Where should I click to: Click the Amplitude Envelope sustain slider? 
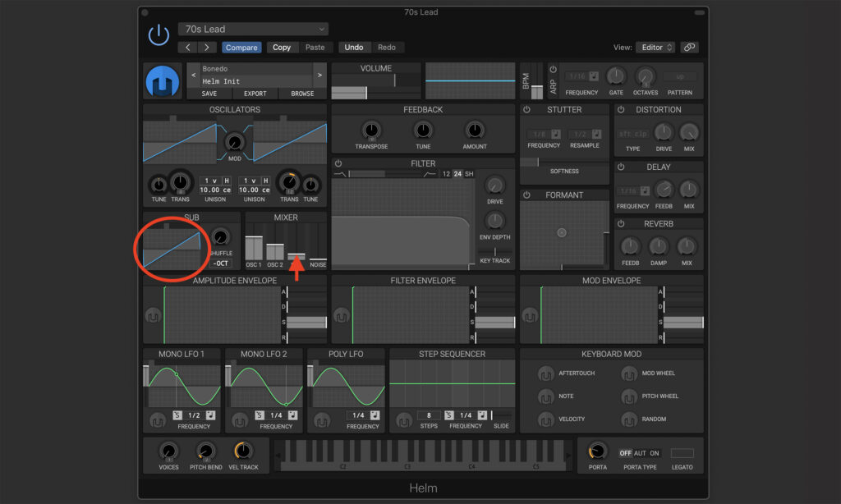point(306,323)
